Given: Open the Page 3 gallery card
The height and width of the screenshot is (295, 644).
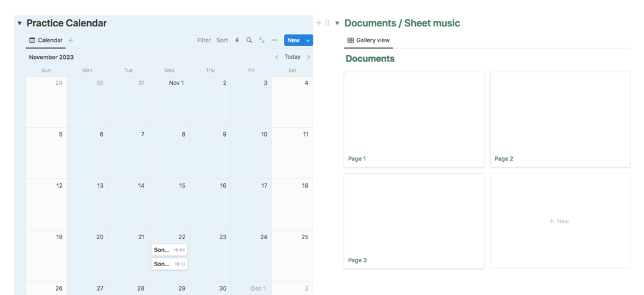Looking at the screenshot, I should 414,221.
